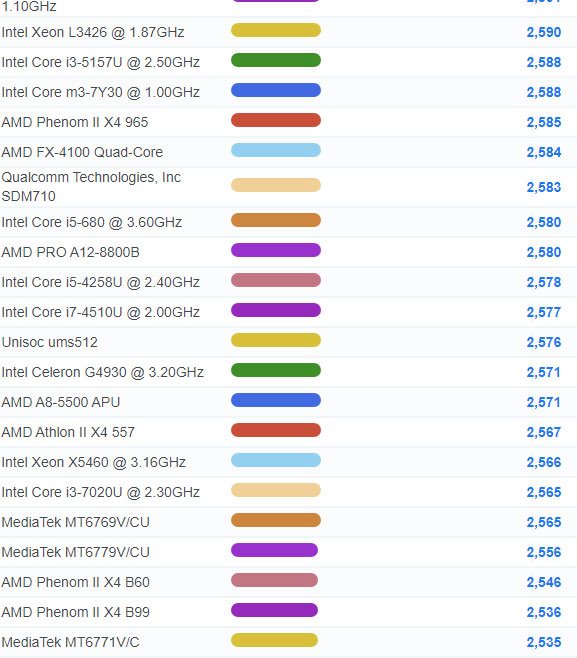Click score 2,571 for AMD A8-5500 APU
The height and width of the screenshot is (658, 577).
(544, 402)
